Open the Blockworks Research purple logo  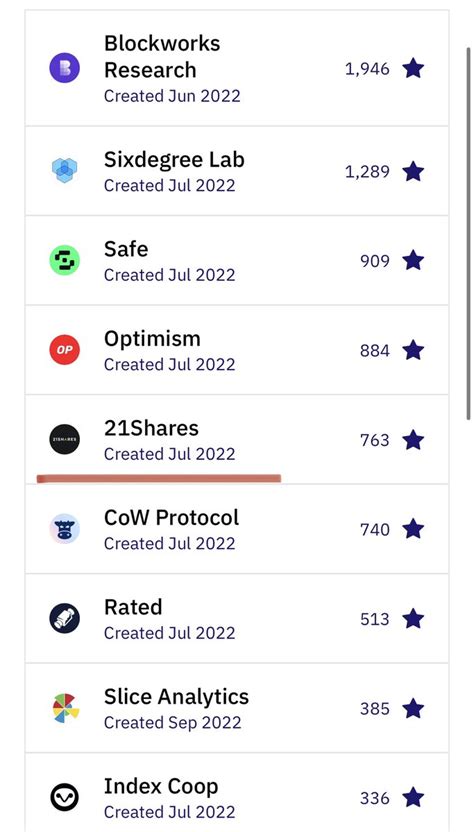[x=65, y=68]
